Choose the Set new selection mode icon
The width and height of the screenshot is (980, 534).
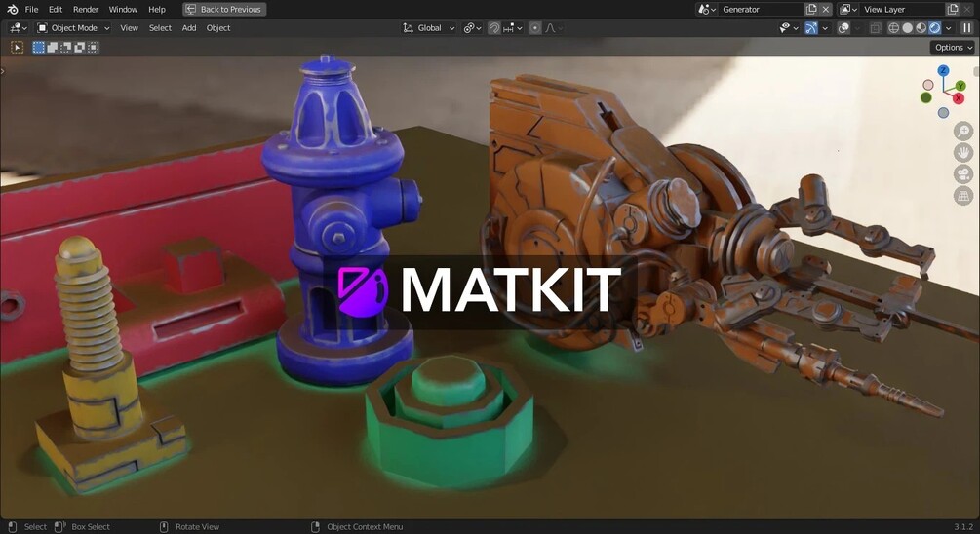39,48
